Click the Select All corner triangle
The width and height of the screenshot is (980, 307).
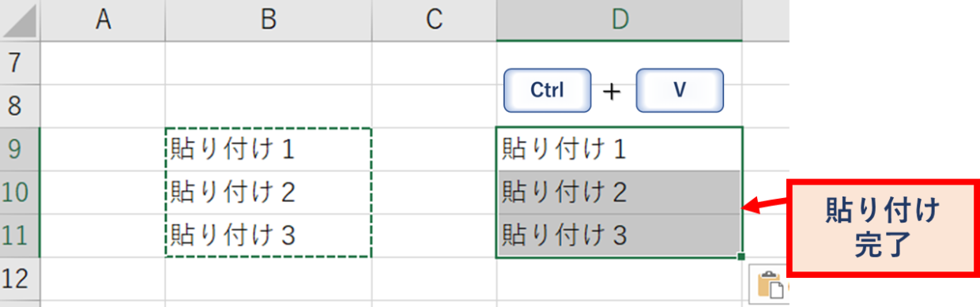(19, 21)
